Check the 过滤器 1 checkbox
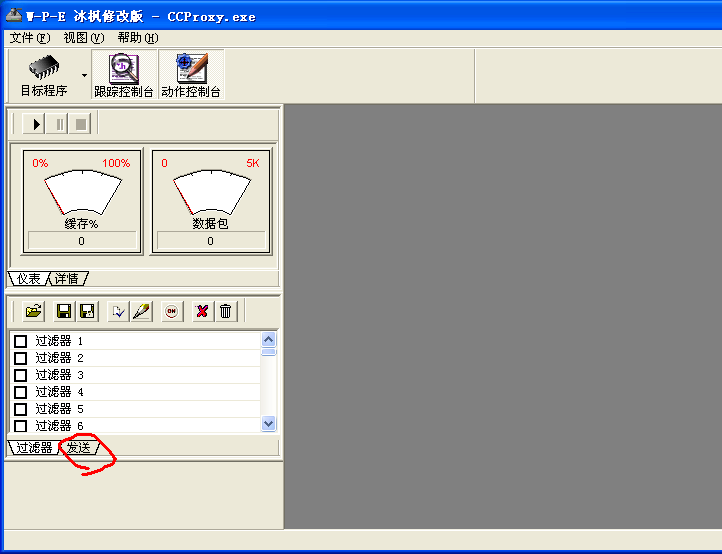 [20, 341]
